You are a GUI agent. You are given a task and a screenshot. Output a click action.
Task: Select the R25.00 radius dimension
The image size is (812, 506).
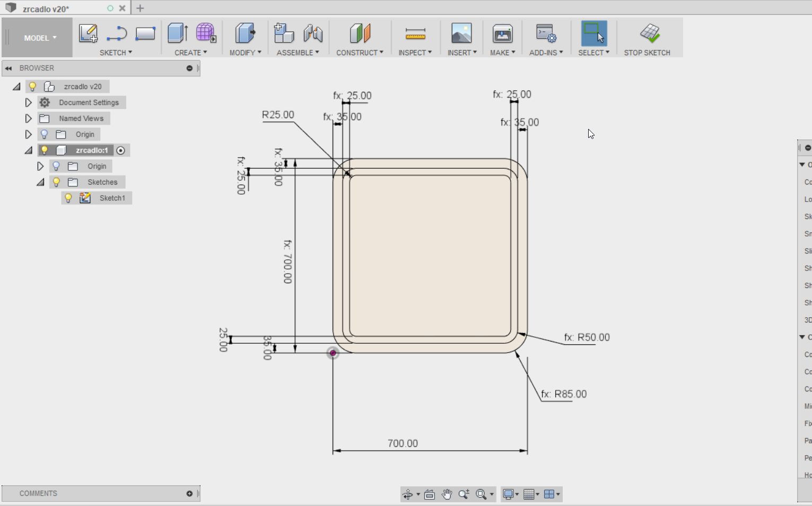point(278,115)
